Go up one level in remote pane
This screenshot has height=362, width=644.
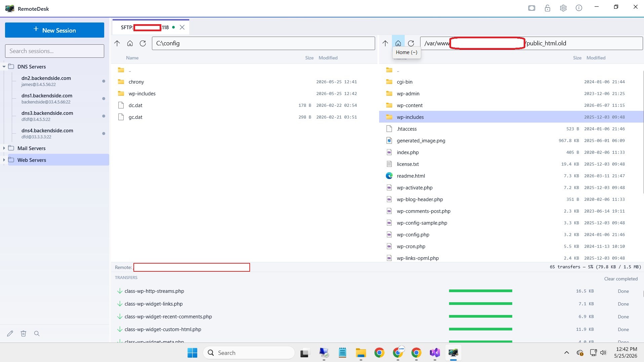pos(385,43)
